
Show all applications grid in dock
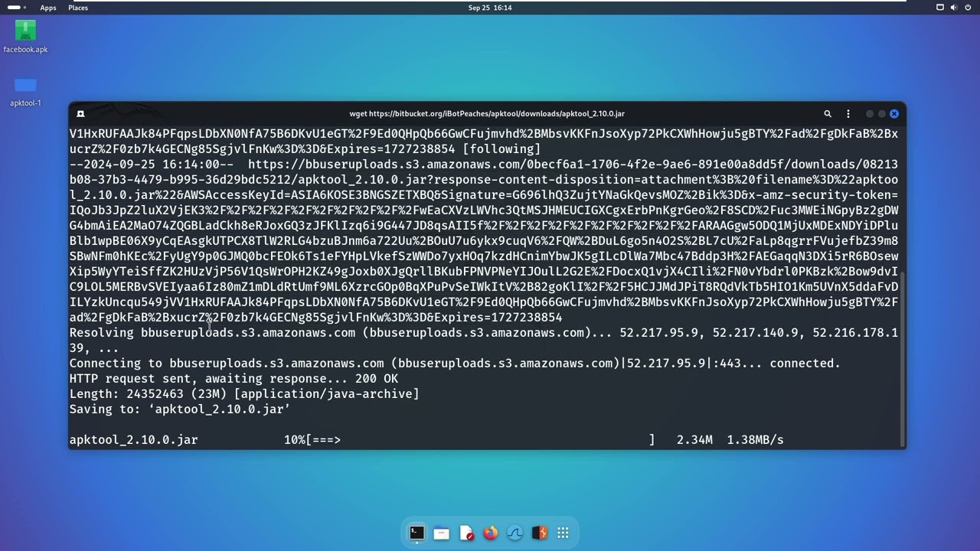[563, 533]
